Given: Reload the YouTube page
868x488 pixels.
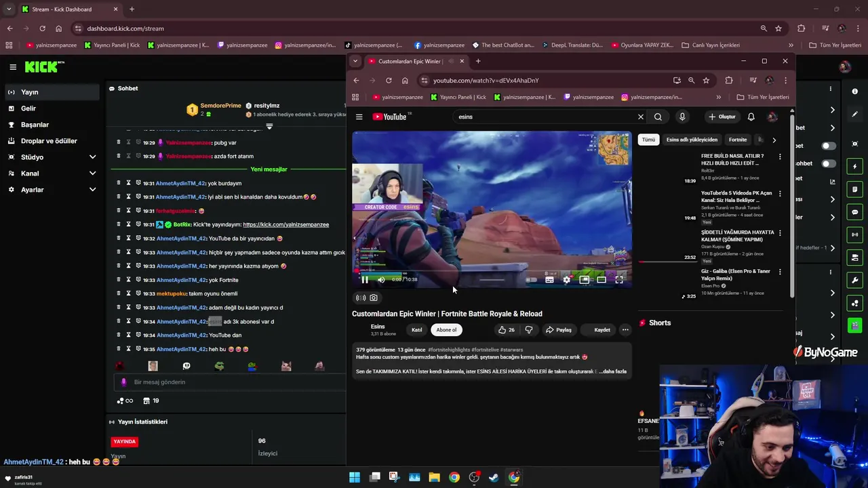Looking at the screenshot, I should pos(389,80).
